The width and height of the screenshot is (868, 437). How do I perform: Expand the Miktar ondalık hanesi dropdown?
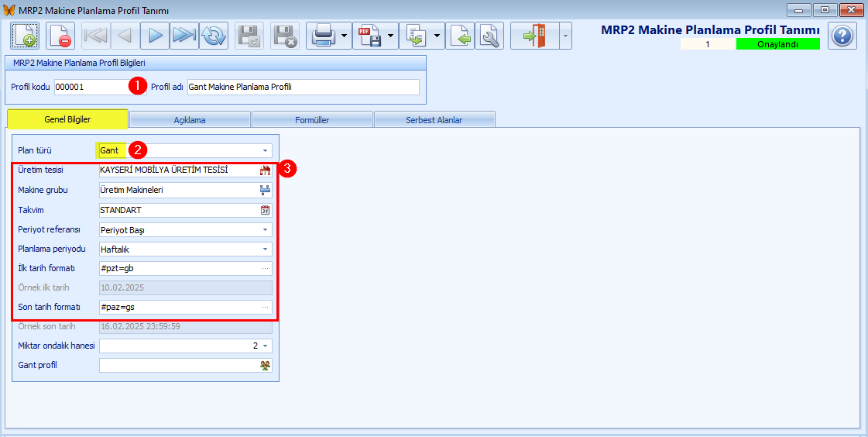[x=265, y=346]
